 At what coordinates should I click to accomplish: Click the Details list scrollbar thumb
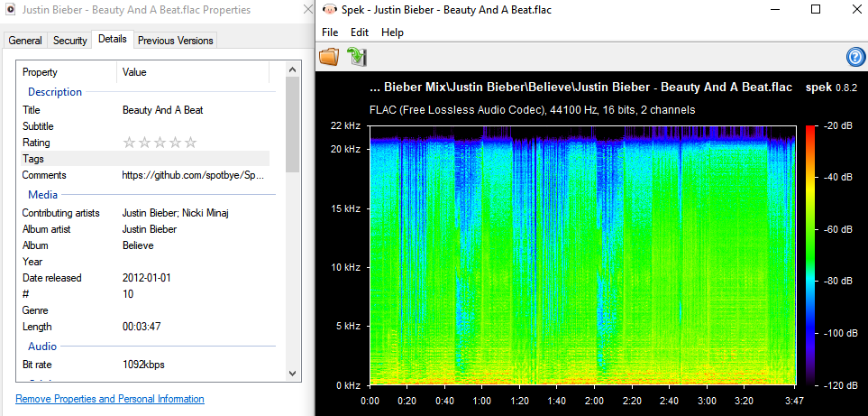pos(293,125)
